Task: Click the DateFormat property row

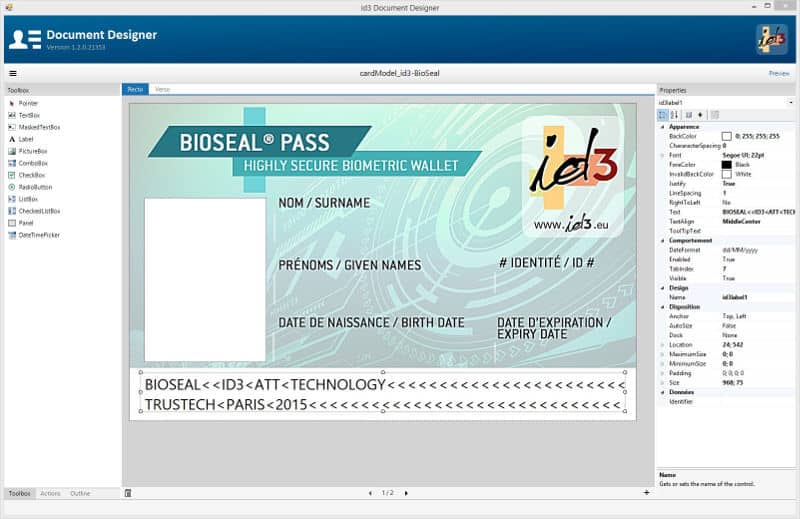Action: [727, 250]
